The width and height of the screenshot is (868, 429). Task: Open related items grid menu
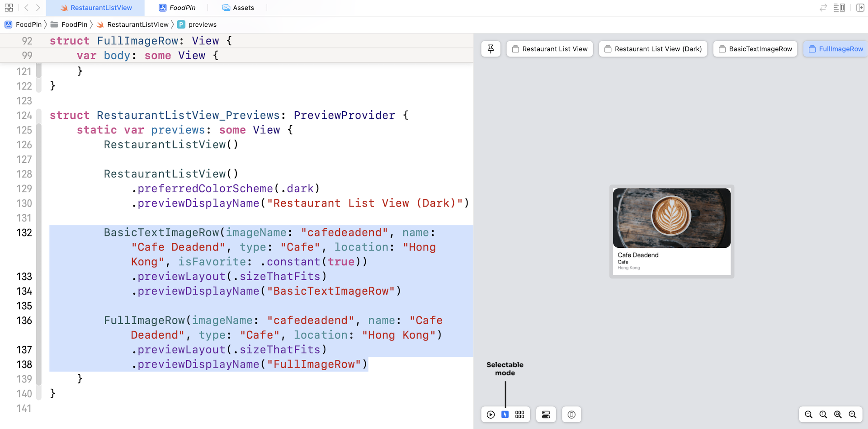pyautogui.click(x=9, y=8)
